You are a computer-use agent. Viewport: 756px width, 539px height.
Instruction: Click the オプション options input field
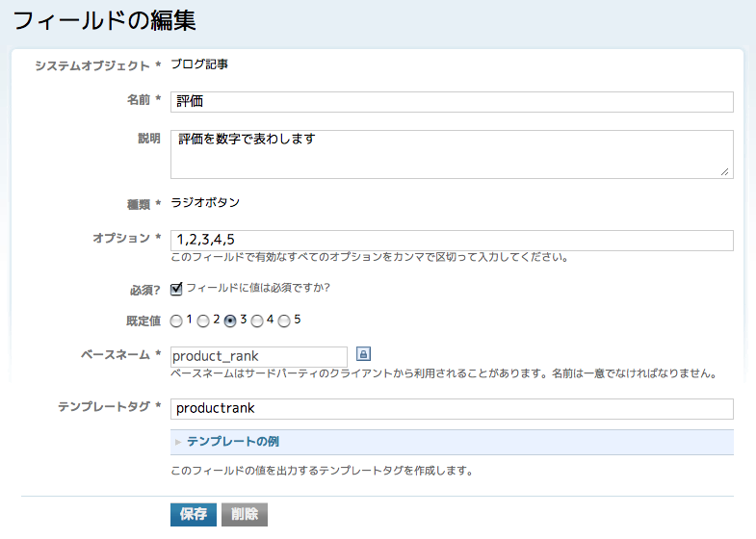tap(452, 241)
